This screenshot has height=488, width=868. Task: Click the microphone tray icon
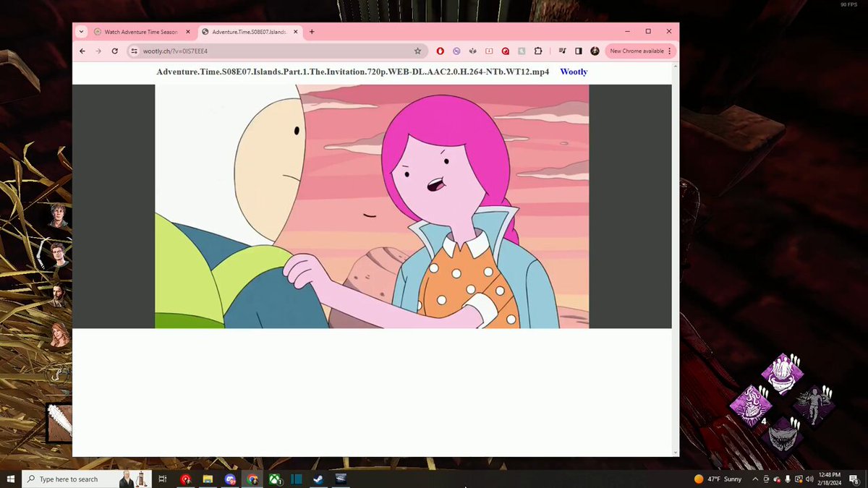pos(788,479)
